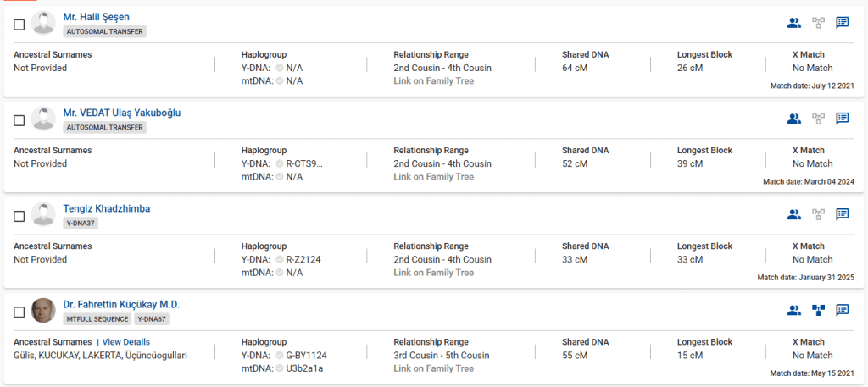Viewport: 868px width, 387px height.
Task: Check the Tengiz Khadzhimba match checkbox
Action: pyautogui.click(x=19, y=216)
